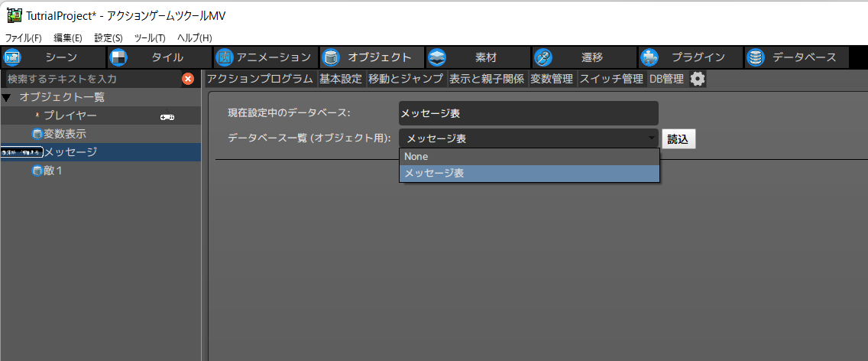Switch to 変数管理 tab

[x=552, y=79]
